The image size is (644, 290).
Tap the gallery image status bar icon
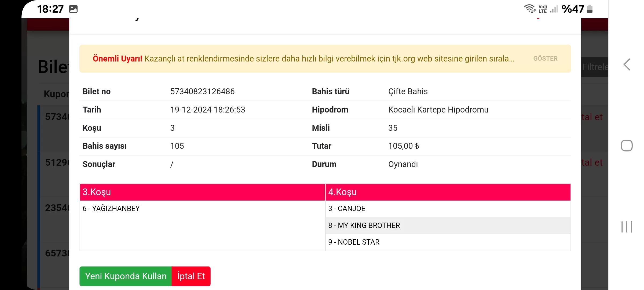tap(73, 9)
